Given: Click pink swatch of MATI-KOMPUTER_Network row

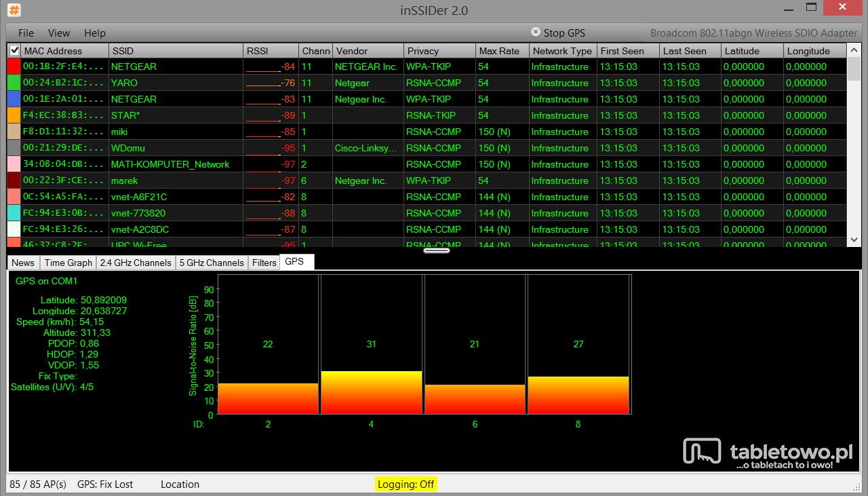Looking at the screenshot, I should click(14, 164).
